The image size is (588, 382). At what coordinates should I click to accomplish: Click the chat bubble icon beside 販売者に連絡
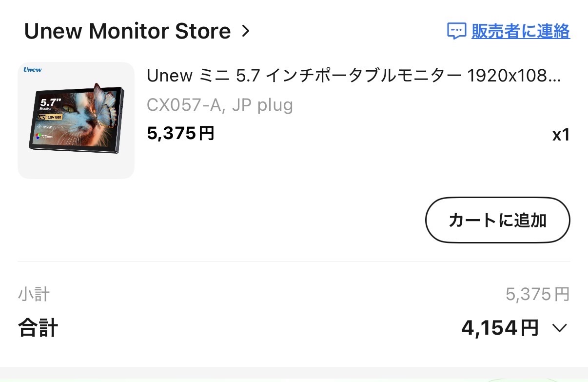[x=457, y=31]
